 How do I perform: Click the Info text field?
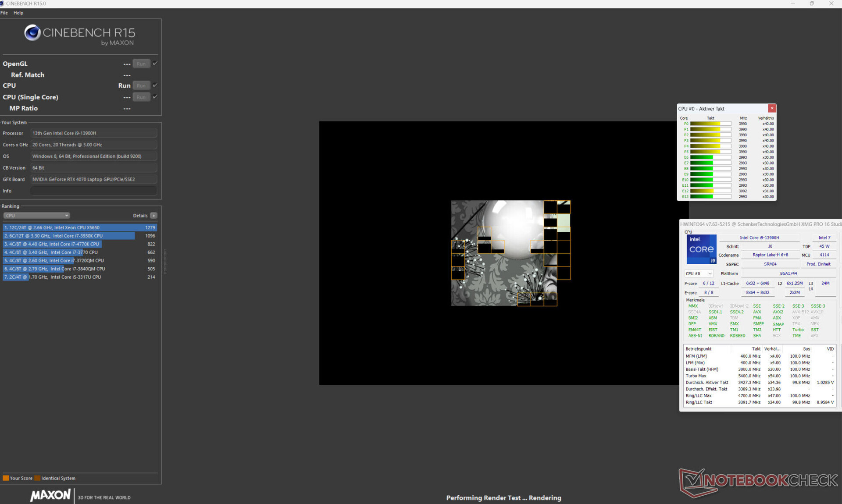coord(93,191)
